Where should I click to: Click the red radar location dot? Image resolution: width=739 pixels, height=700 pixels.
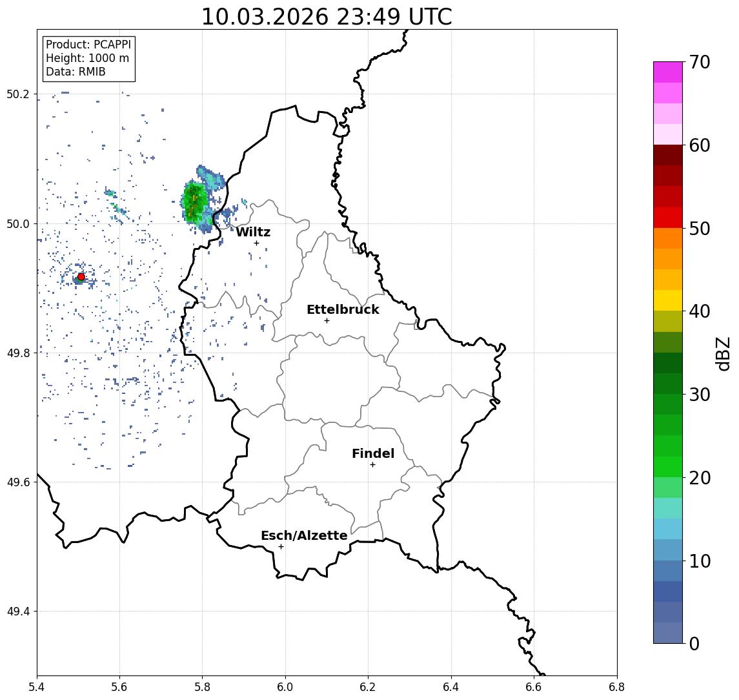[x=81, y=277]
